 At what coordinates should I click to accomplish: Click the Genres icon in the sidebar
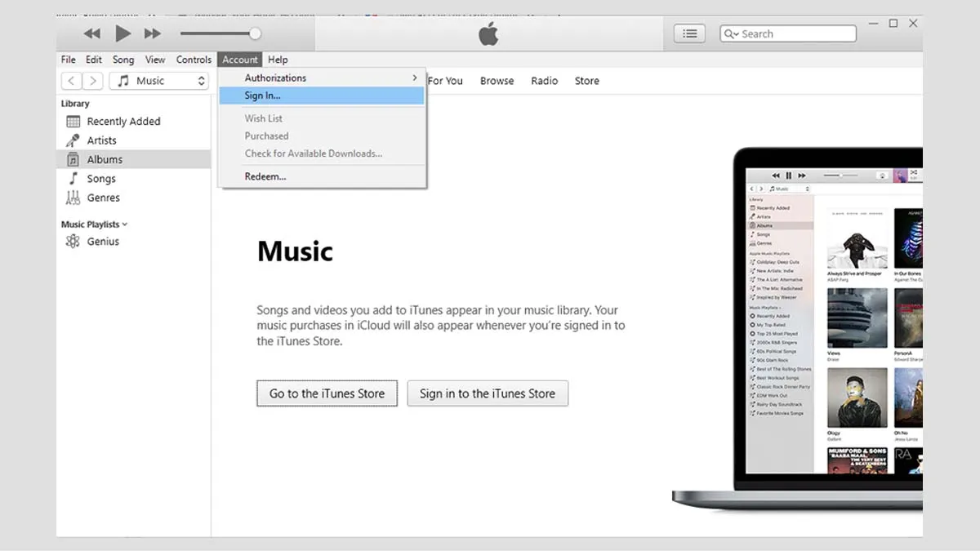[x=73, y=198]
